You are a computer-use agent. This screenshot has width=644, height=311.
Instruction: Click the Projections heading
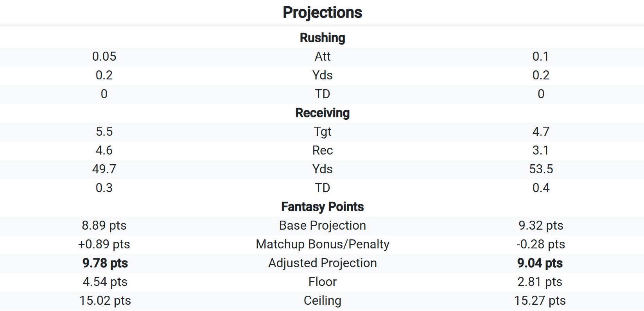pyautogui.click(x=322, y=13)
